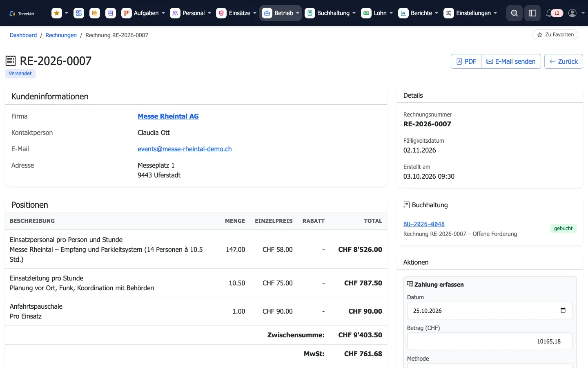Expand the Buchhaltung dropdown menu
This screenshot has width=588, height=368.
click(x=330, y=13)
